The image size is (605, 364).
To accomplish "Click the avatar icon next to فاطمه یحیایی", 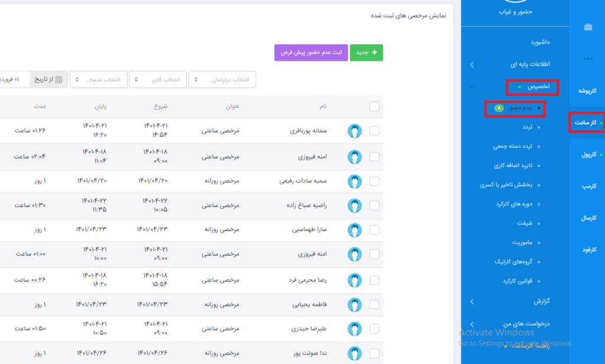I will (354, 305).
